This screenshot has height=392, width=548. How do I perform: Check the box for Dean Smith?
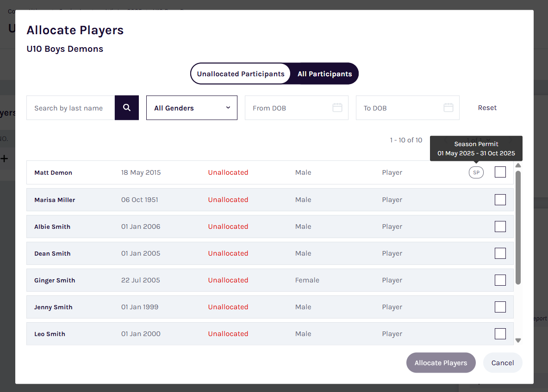(x=500, y=253)
